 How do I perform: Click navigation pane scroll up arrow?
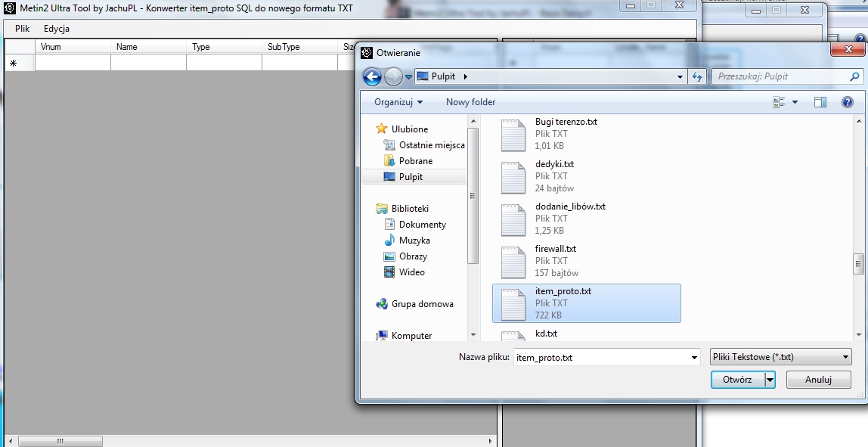pyautogui.click(x=473, y=121)
